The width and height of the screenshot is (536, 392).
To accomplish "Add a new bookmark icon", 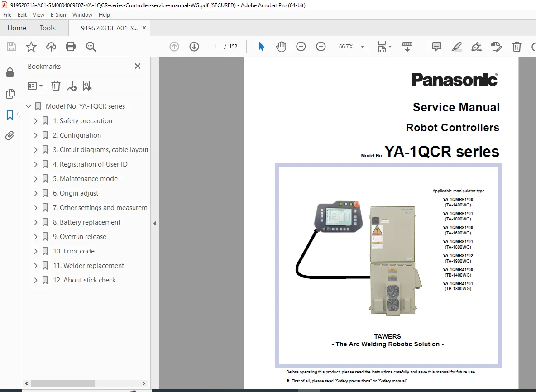I will click(71, 86).
